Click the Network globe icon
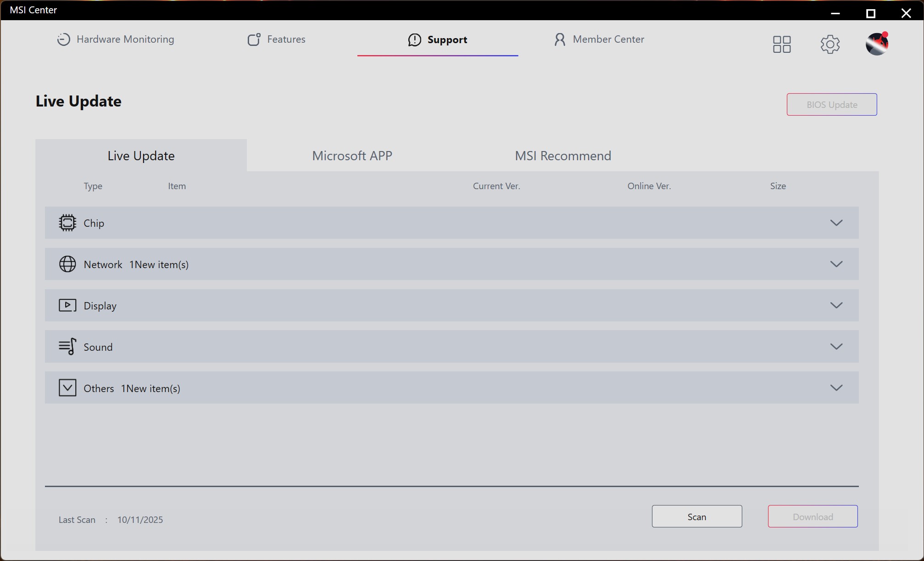924x561 pixels. click(67, 264)
